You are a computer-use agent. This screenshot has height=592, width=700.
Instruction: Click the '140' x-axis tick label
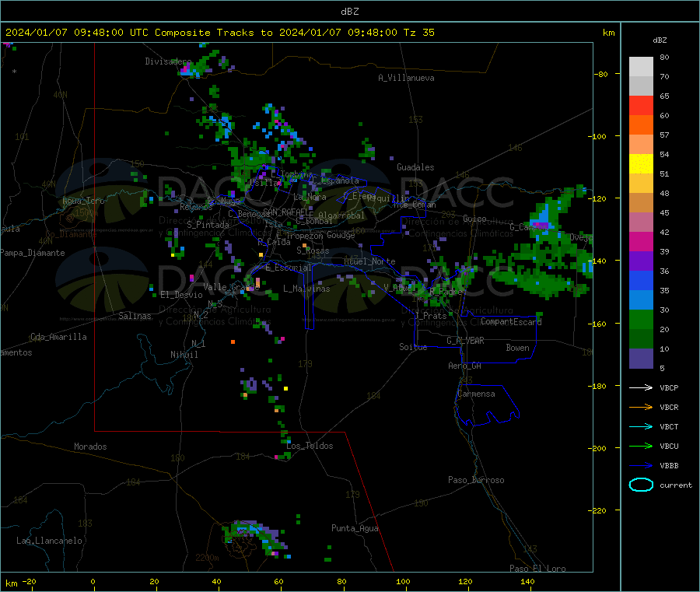click(x=527, y=582)
